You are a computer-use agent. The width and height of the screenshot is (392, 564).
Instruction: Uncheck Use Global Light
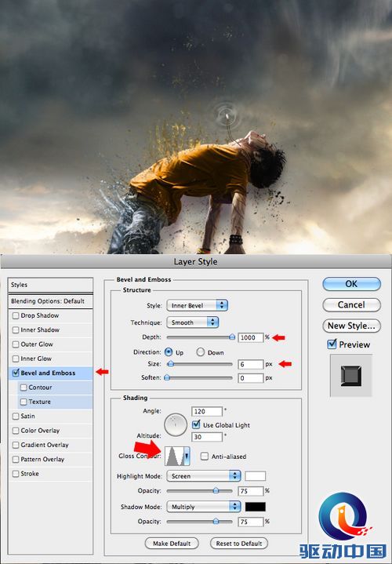pos(196,425)
